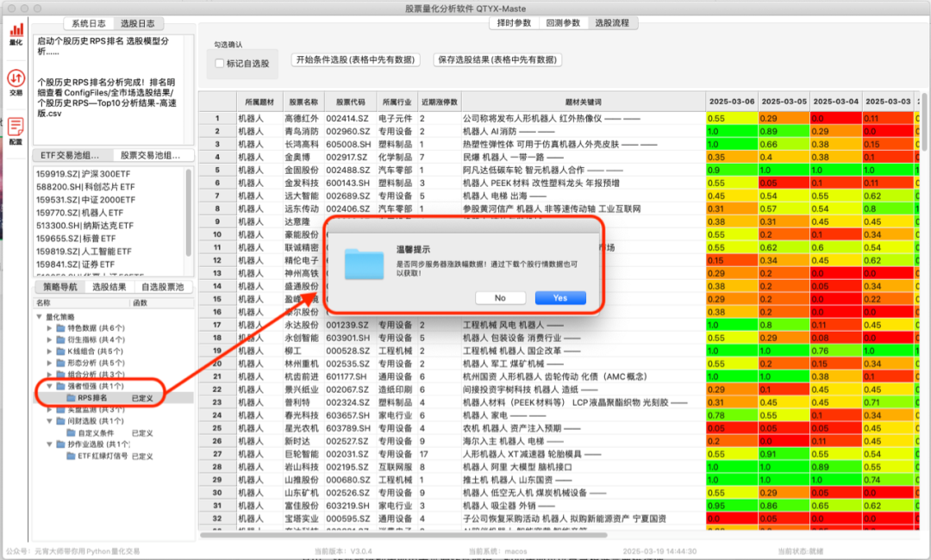
Task: Switch to the 选股结果 tab
Action: pyautogui.click(x=109, y=287)
